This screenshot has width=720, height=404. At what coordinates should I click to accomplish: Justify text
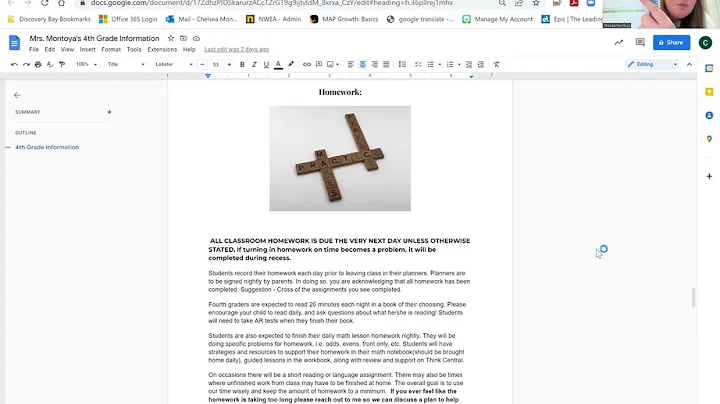(x=386, y=64)
